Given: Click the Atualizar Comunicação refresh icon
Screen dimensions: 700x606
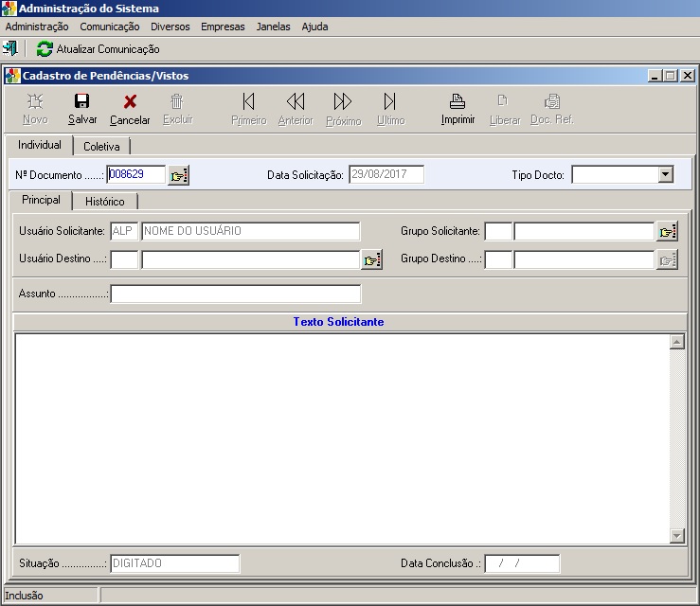Looking at the screenshot, I should 45,49.
